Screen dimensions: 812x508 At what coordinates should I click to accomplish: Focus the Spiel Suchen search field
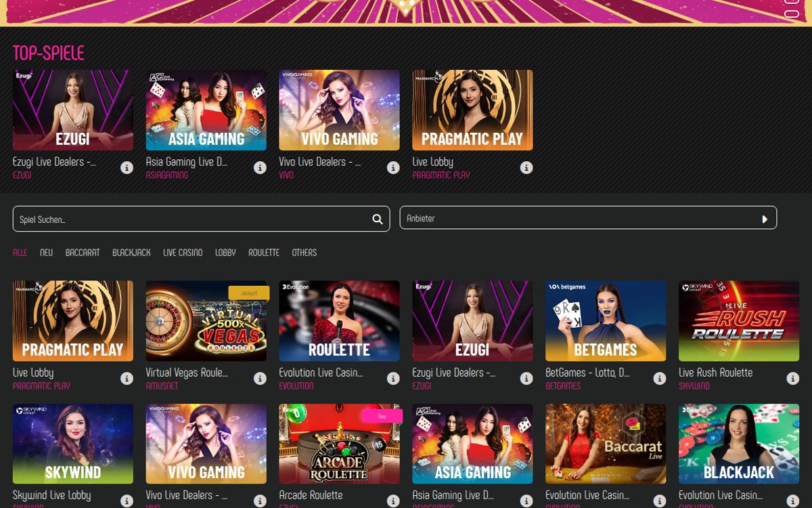click(x=201, y=219)
